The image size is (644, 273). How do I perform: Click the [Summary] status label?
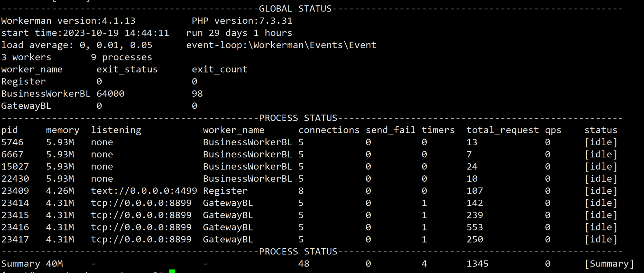(609, 264)
